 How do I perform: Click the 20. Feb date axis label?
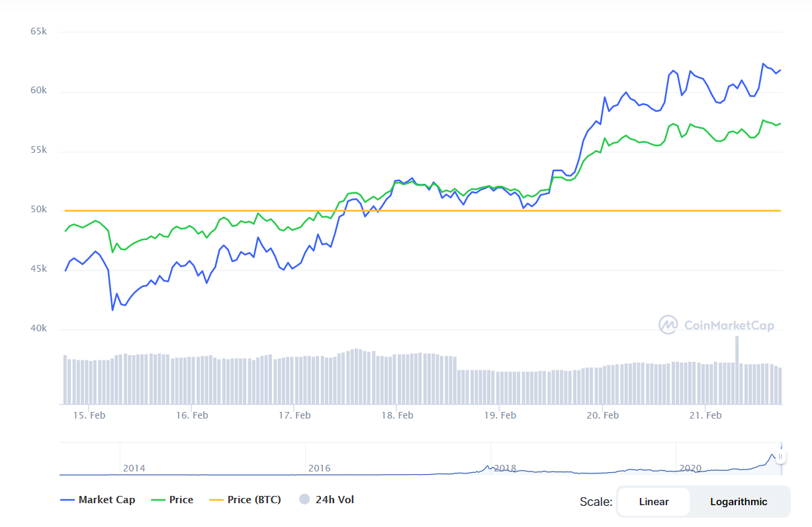(602, 415)
